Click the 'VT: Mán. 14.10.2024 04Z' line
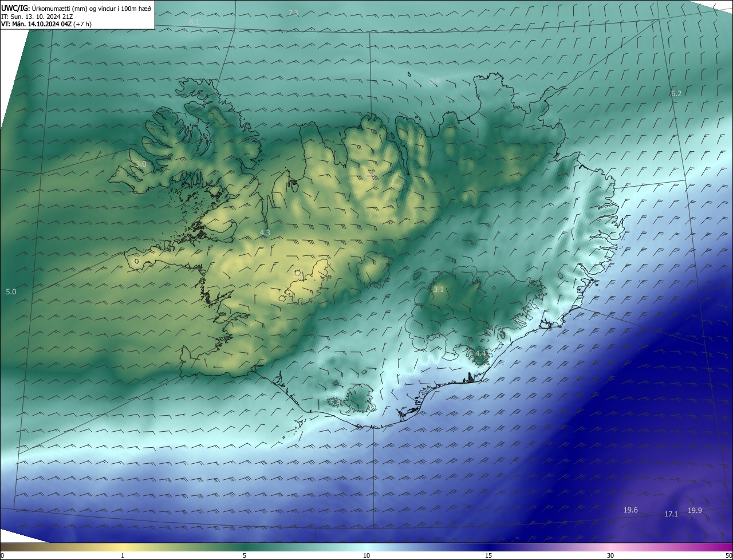 pyautogui.click(x=46, y=24)
